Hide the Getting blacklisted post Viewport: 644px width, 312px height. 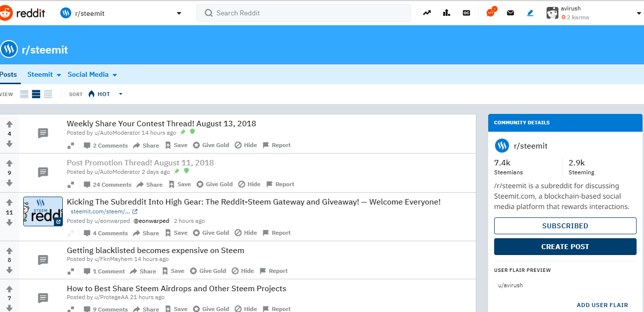tap(242, 271)
